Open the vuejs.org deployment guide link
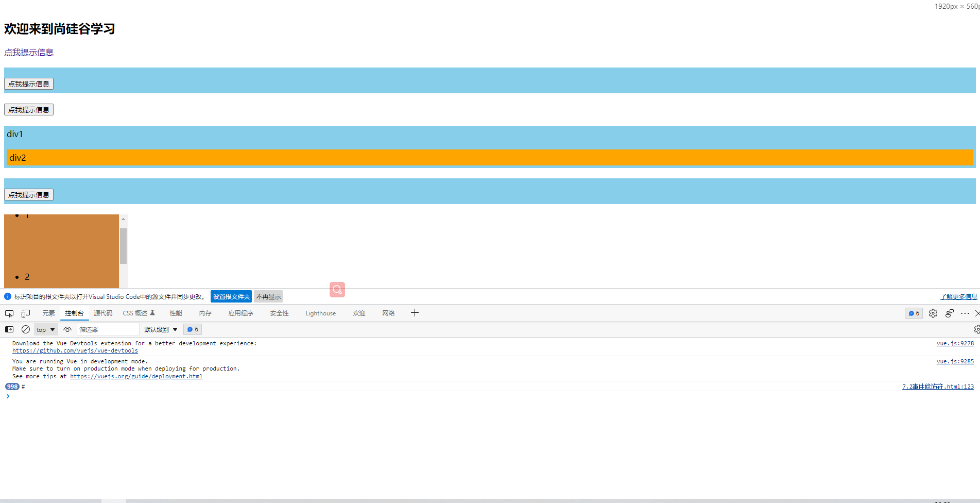 pyautogui.click(x=136, y=377)
